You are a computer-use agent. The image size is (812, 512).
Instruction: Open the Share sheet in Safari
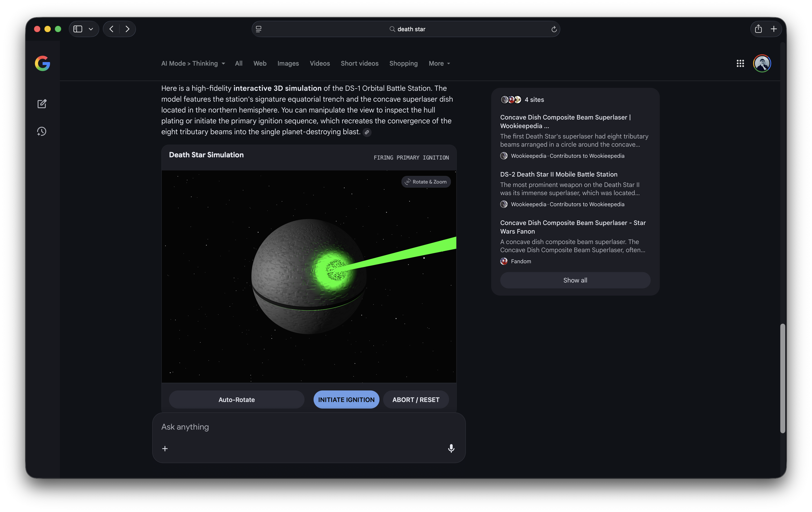click(x=758, y=29)
